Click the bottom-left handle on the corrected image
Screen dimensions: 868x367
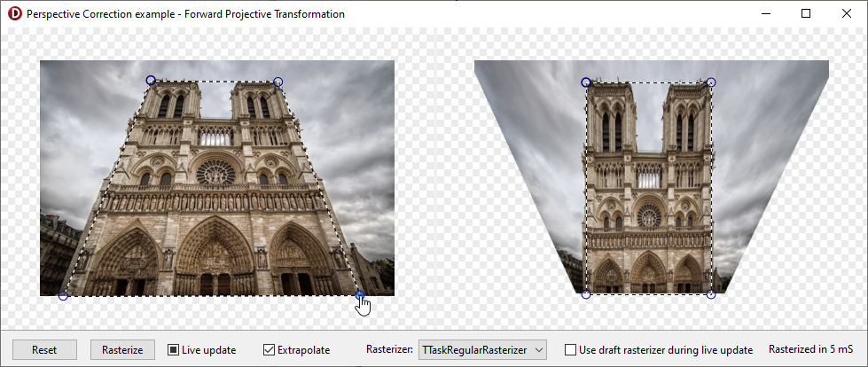586,294
